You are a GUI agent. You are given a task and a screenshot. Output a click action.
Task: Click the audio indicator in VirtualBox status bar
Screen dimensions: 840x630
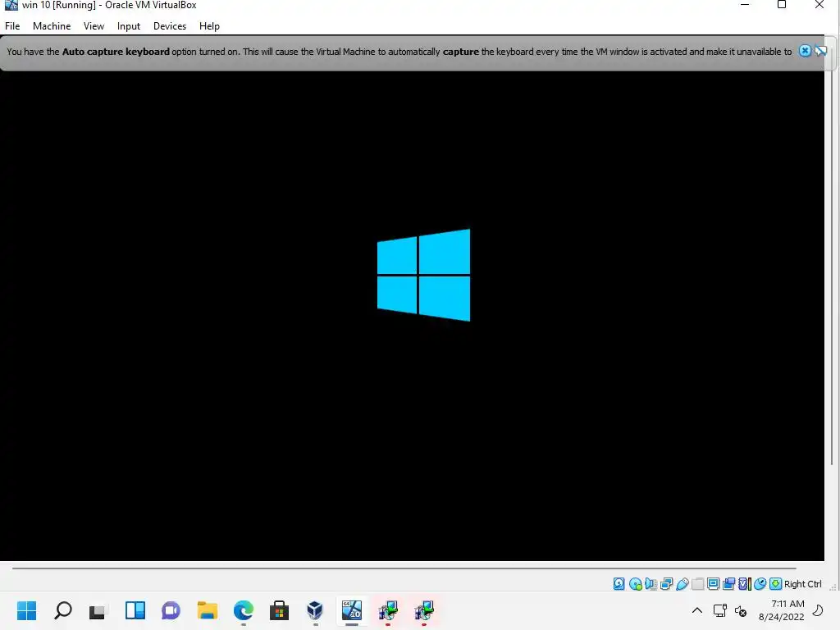pos(651,584)
